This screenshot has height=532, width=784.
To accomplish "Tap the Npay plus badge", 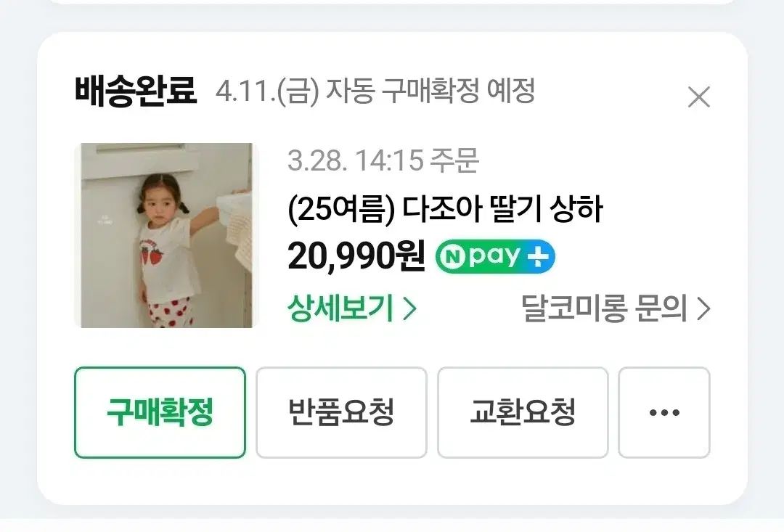I will [495, 256].
